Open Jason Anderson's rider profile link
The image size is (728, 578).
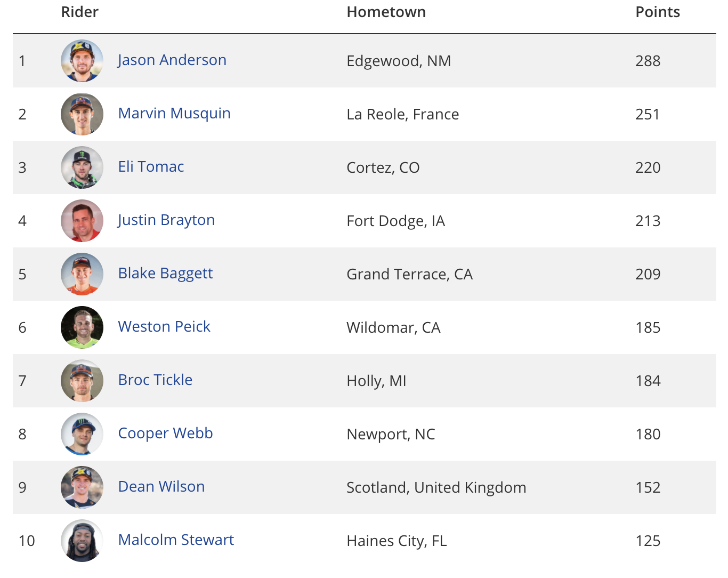pos(172,60)
